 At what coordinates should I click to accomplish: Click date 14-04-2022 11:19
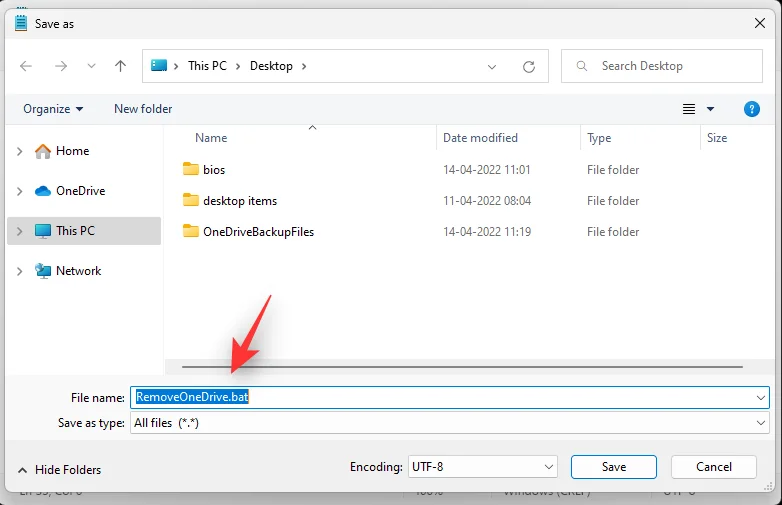(x=487, y=232)
